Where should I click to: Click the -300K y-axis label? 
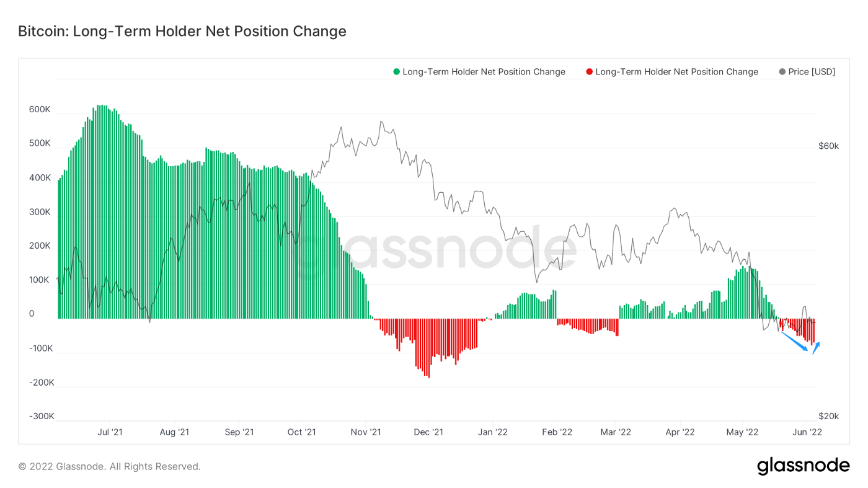point(42,416)
